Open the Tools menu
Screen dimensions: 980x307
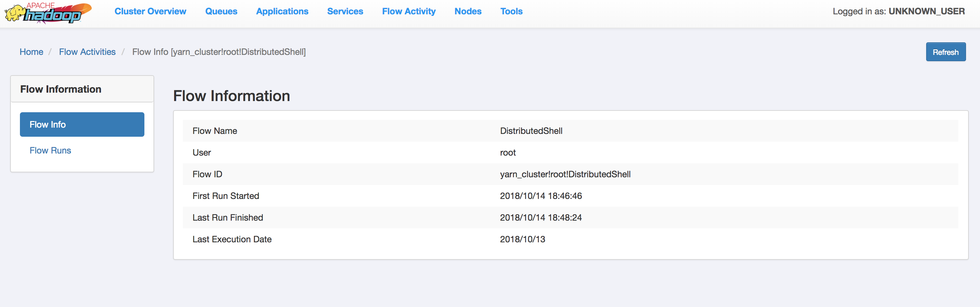pos(511,12)
